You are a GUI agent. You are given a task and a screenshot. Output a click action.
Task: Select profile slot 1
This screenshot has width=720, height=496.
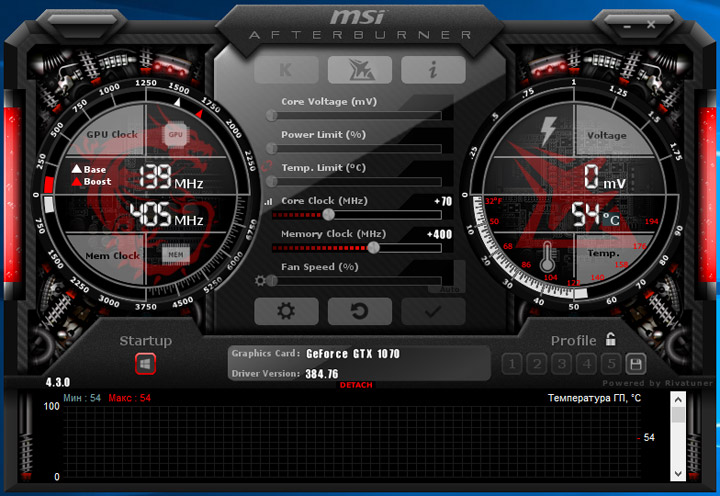point(512,364)
